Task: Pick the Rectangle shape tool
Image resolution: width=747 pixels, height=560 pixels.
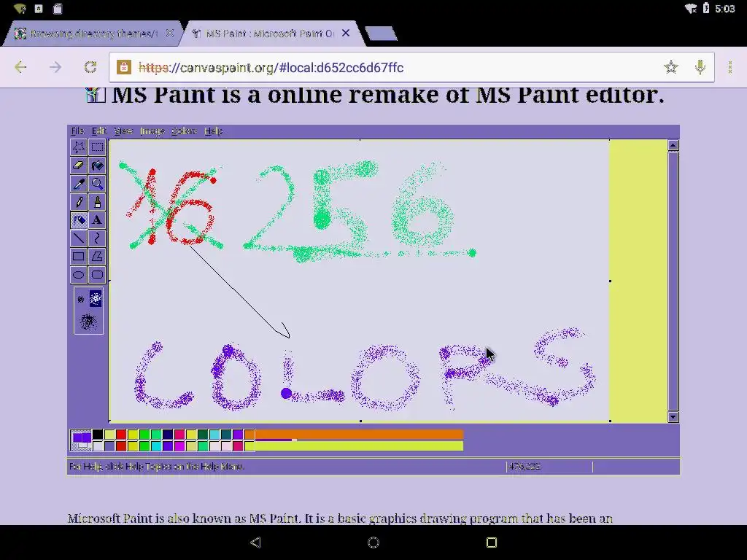Action: pos(79,257)
